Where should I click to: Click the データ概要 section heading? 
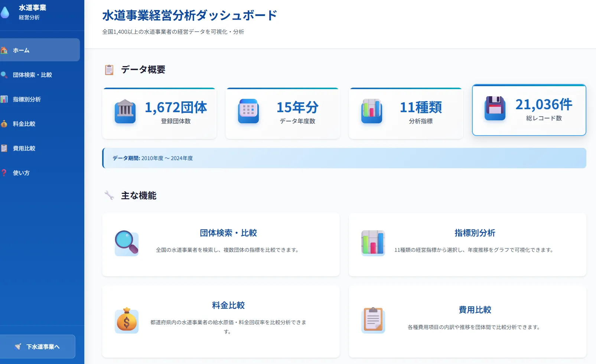click(x=143, y=69)
